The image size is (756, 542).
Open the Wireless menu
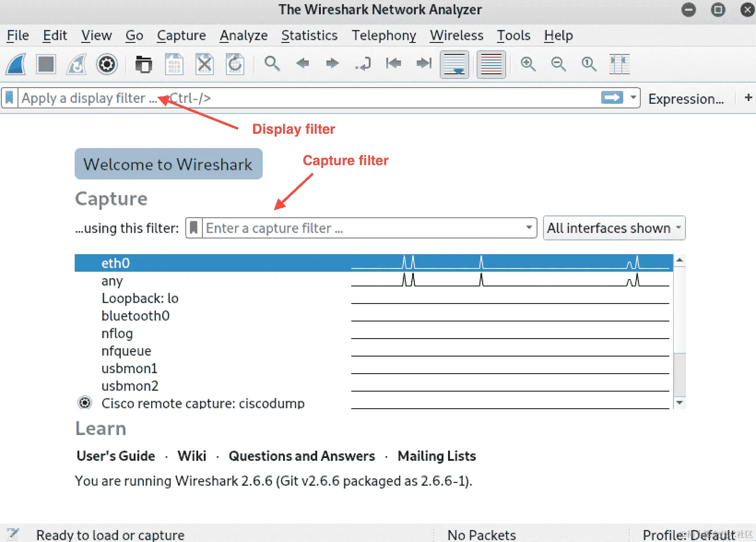pyautogui.click(x=456, y=36)
